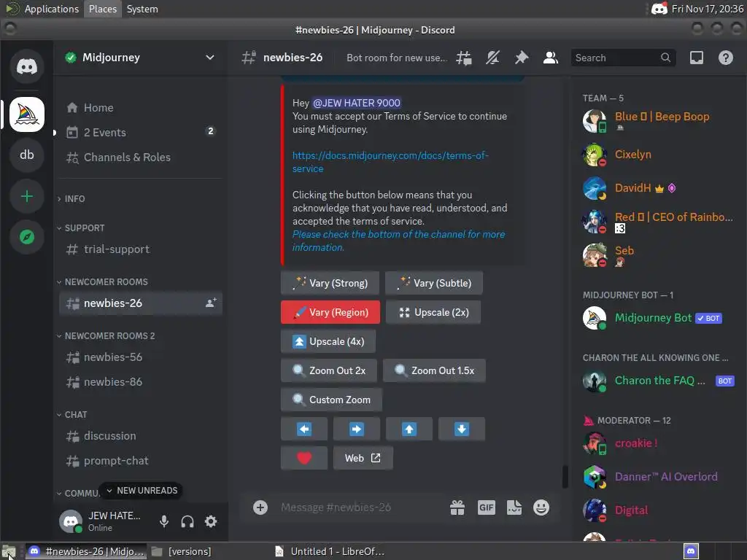Click the Upscale (4x) button
This screenshot has height=560, width=747.
pyautogui.click(x=328, y=341)
